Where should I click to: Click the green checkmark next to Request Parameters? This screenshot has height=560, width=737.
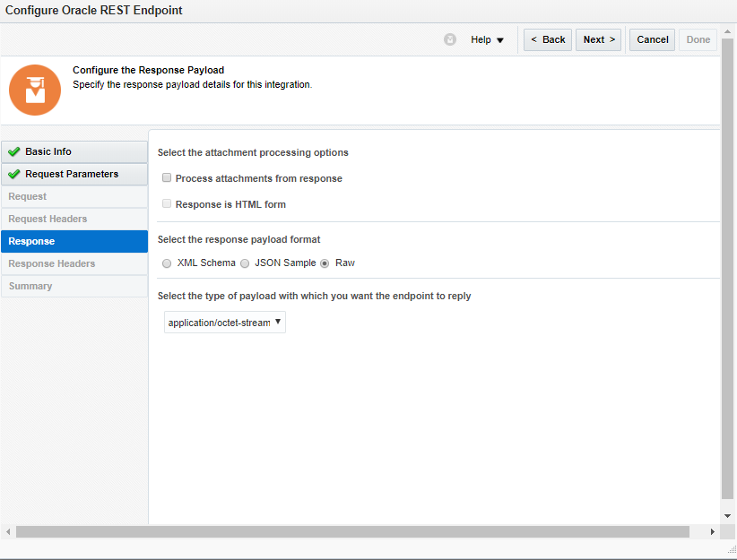pos(14,174)
